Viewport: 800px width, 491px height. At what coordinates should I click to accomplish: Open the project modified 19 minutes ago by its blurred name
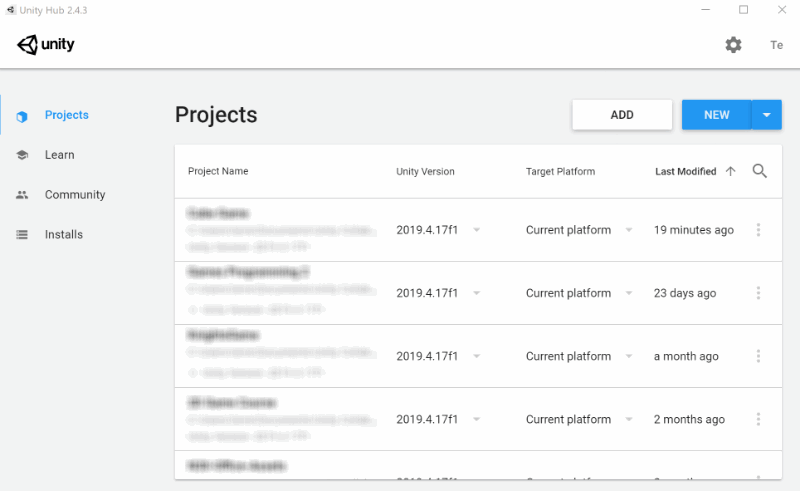click(x=218, y=213)
